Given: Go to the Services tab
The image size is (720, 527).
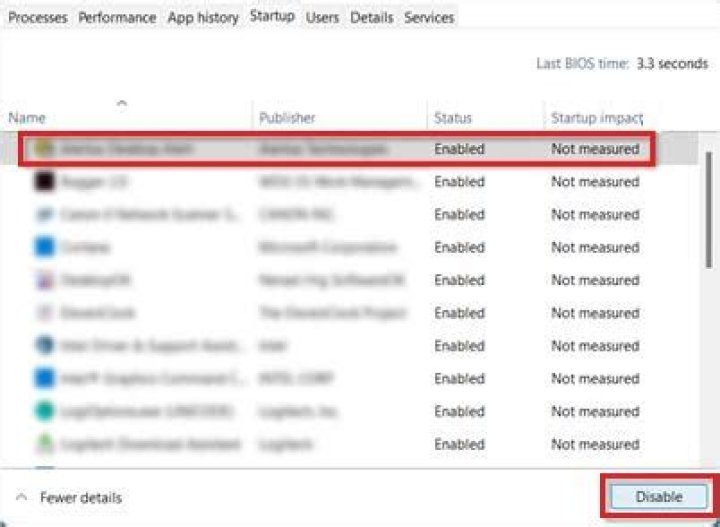Looking at the screenshot, I should (429, 18).
